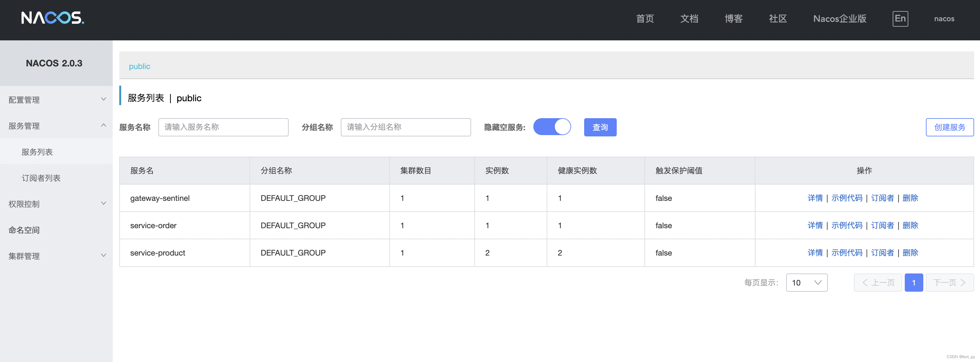The image size is (980, 362).
Task: Click the NACOS logo
Action: [52, 18]
